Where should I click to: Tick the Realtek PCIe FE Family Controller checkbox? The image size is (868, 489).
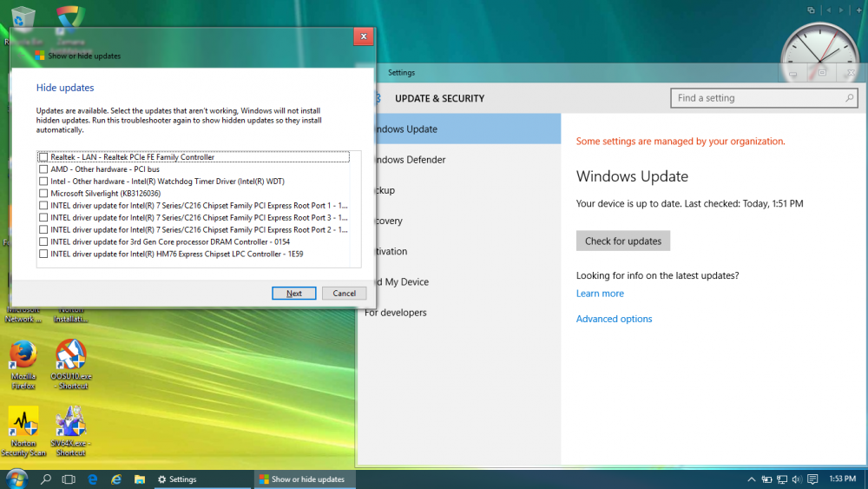click(x=43, y=157)
